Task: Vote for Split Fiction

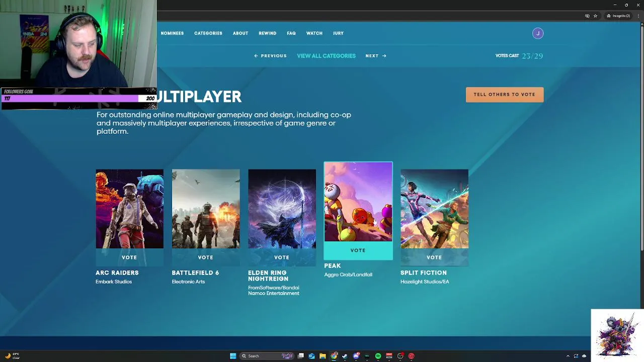Action: click(x=434, y=257)
